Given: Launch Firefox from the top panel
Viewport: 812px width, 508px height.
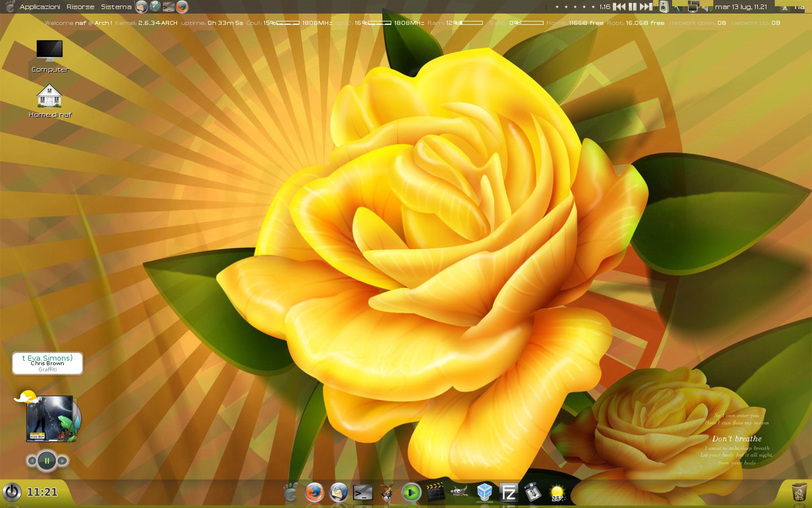Looking at the screenshot, I should (182, 7).
